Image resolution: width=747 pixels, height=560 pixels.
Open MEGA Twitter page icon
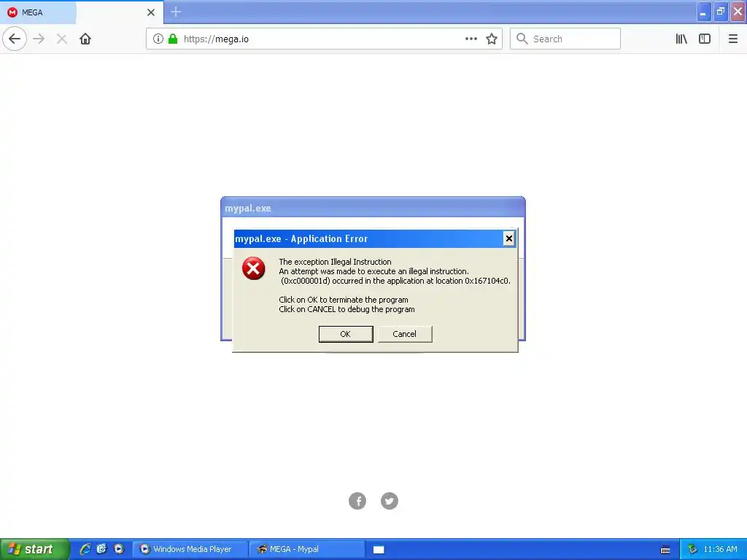tap(390, 501)
